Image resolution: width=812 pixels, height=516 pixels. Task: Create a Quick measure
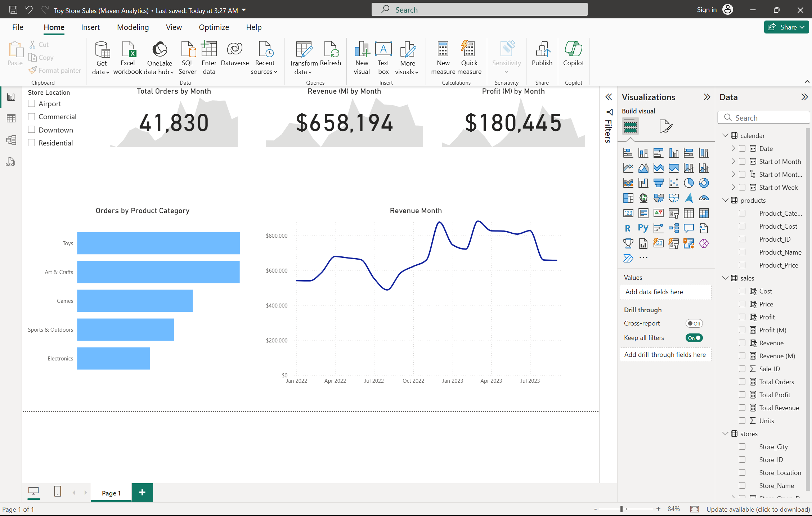(x=469, y=58)
